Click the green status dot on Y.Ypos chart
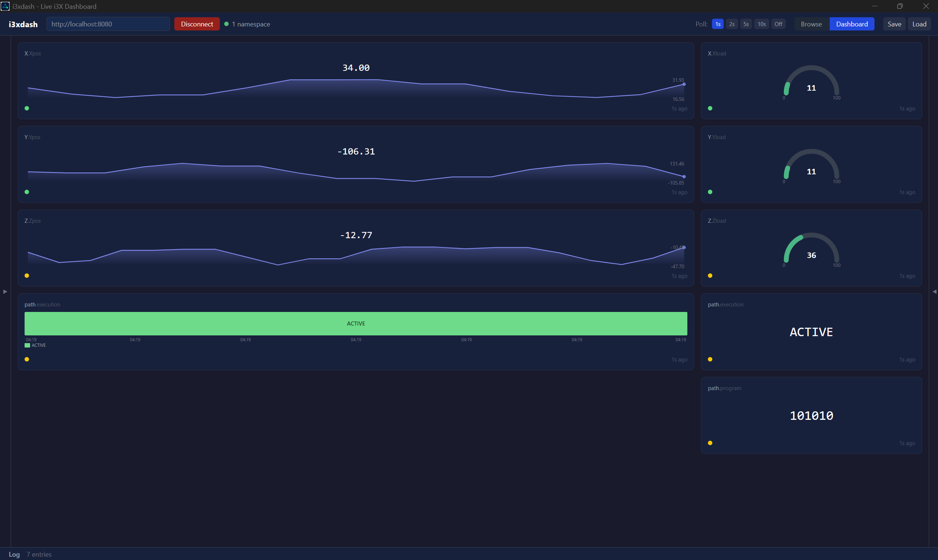 [27, 192]
